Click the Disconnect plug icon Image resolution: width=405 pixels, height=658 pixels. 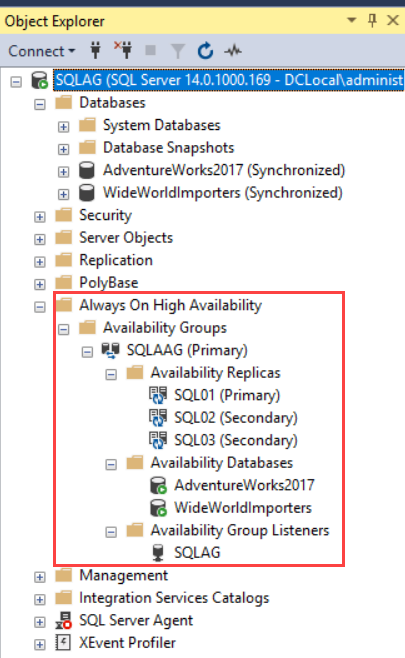click(x=123, y=50)
